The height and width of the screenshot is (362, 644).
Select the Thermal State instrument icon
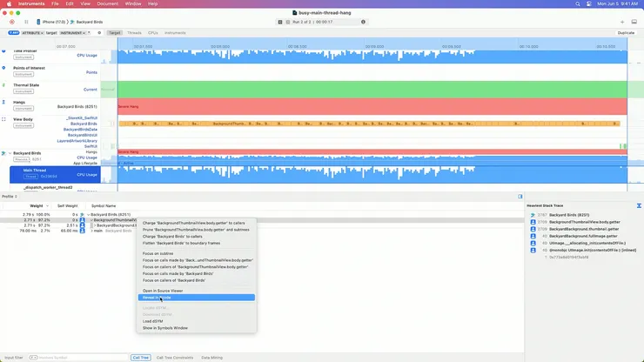pos(3,85)
